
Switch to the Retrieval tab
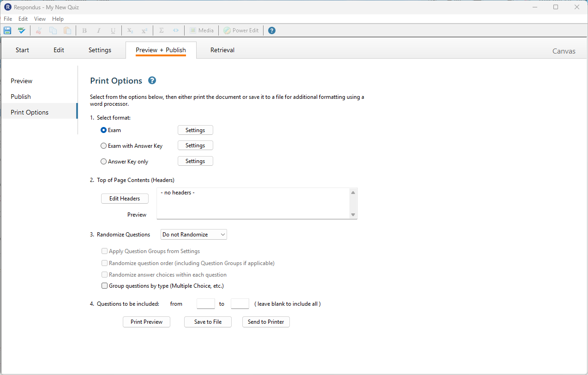(222, 50)
